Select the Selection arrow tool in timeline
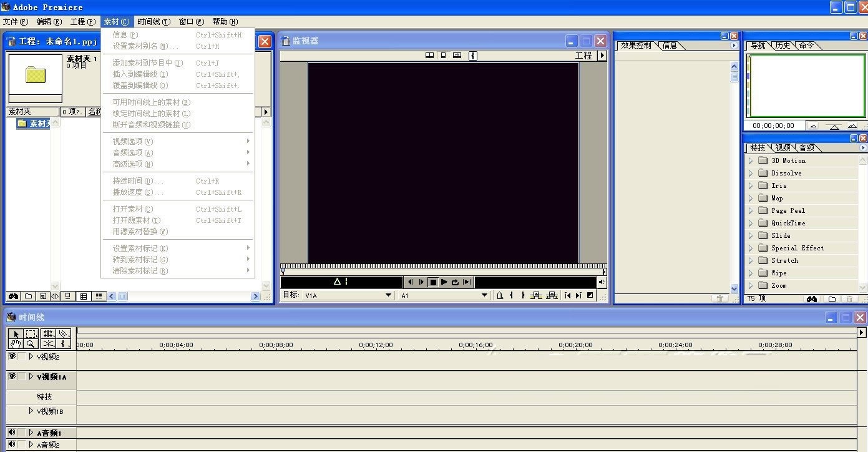 [x=16, y=334]
